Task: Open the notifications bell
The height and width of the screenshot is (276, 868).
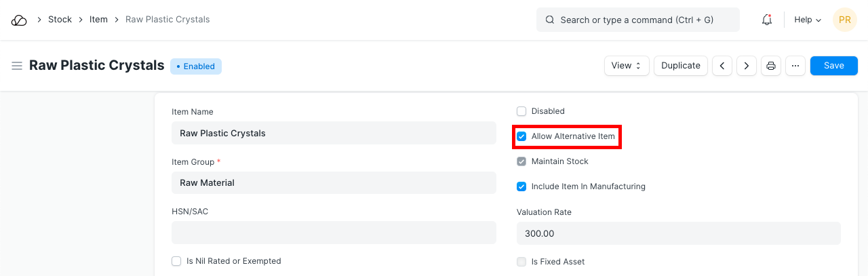Action: [x=767, y=20]
